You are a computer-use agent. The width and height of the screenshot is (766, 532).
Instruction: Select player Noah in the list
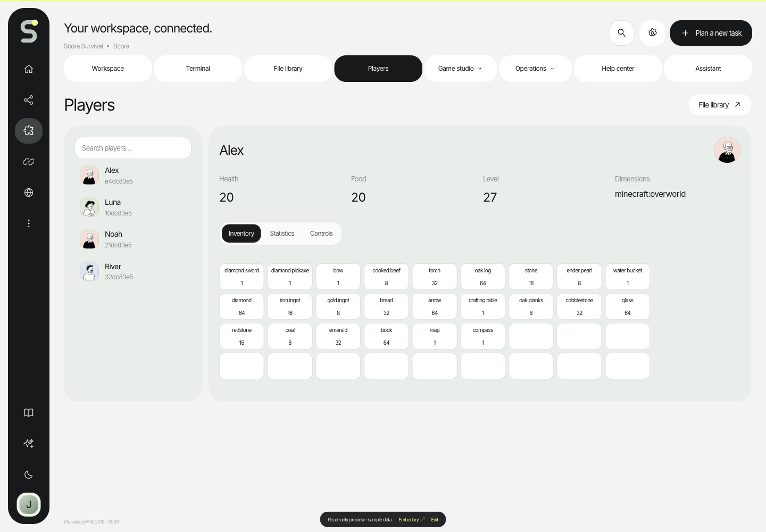(x=133, y=239)
